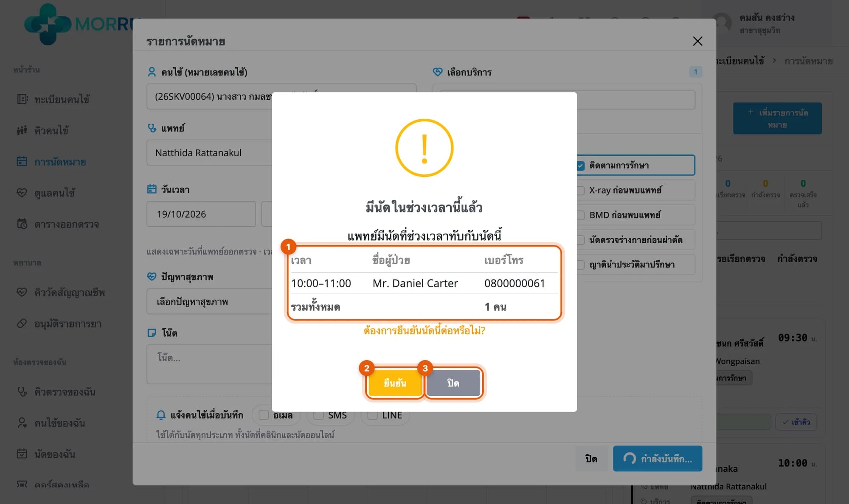Enable LINE notification checkbox
Screen dimensions: 849x504
(372, 415)
